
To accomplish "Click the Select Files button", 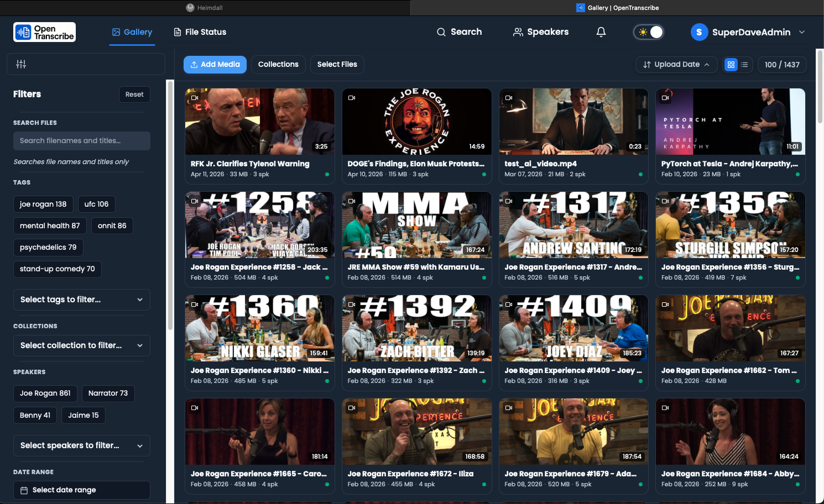I will pos(337,65).
